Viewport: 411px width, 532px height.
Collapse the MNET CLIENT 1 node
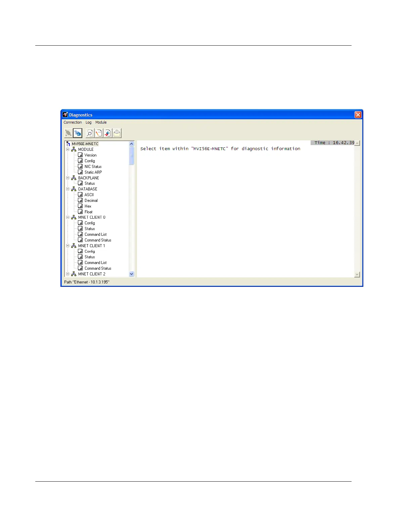click(x=67, y=246)
